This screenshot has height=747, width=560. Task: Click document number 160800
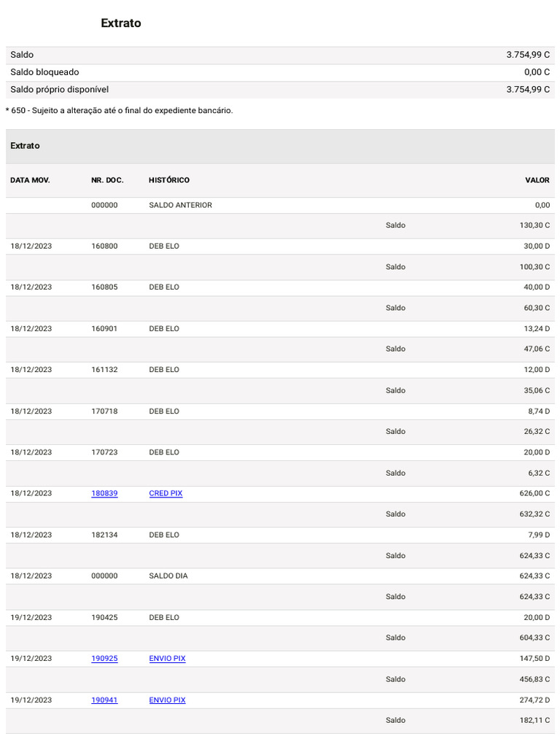104,247
